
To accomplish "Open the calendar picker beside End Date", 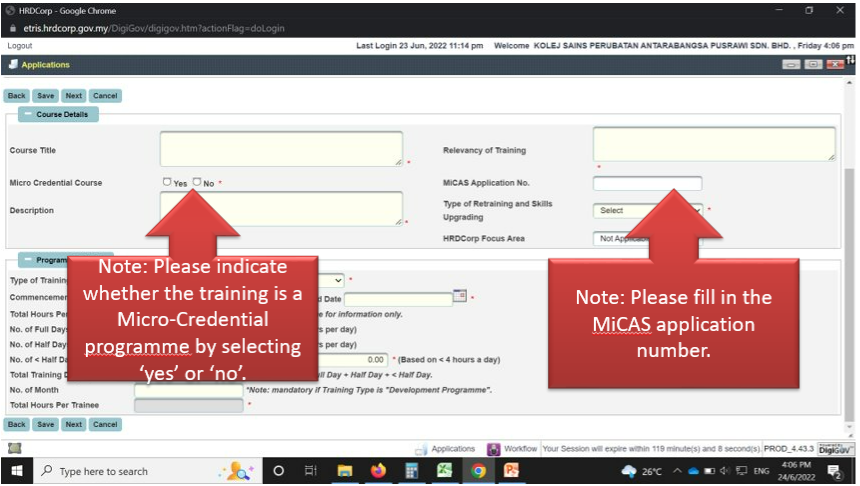I will coord(460,296).
